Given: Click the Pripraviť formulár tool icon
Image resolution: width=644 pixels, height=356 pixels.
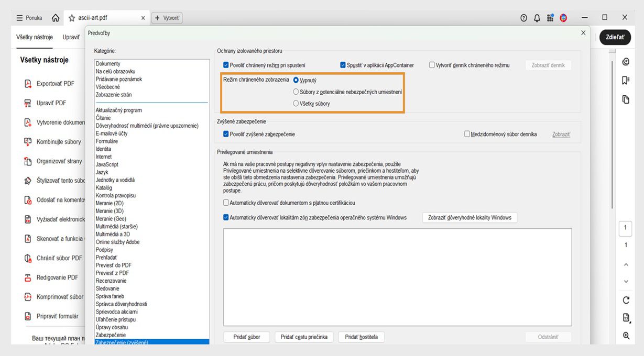Looking at the screenshot, I should [x=28, y=316].
